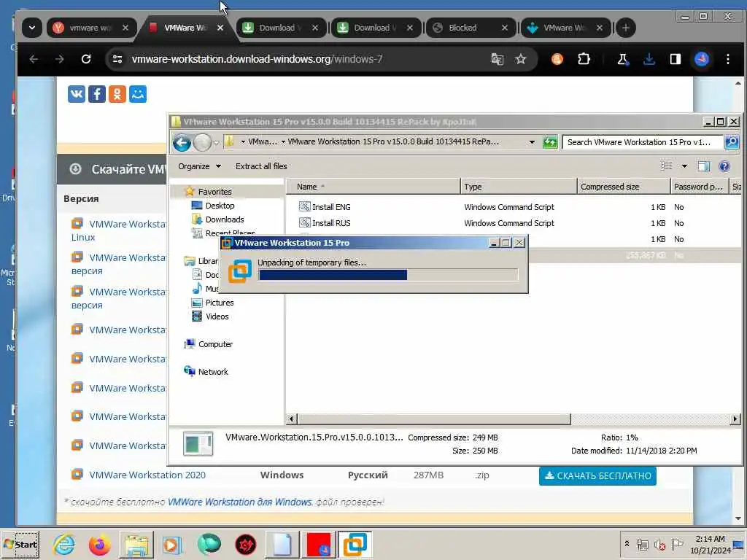Click VMware installer taskbar icon
The image size is (747, 560).
(355, 545)
